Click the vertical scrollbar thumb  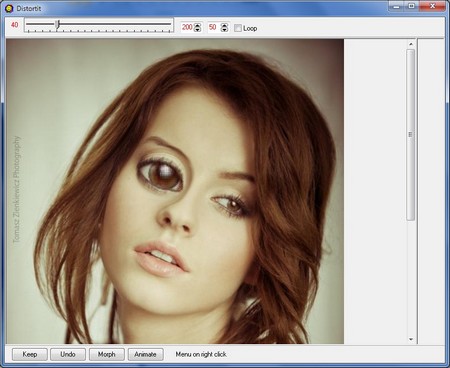411,135
